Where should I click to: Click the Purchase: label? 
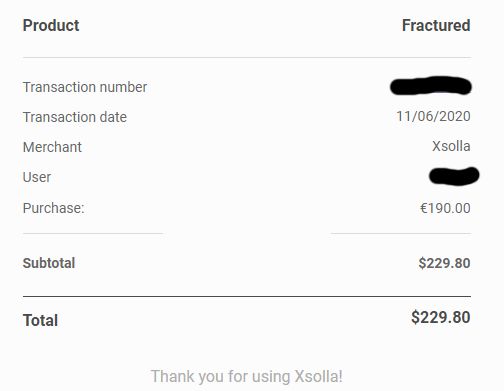(53, 208)
